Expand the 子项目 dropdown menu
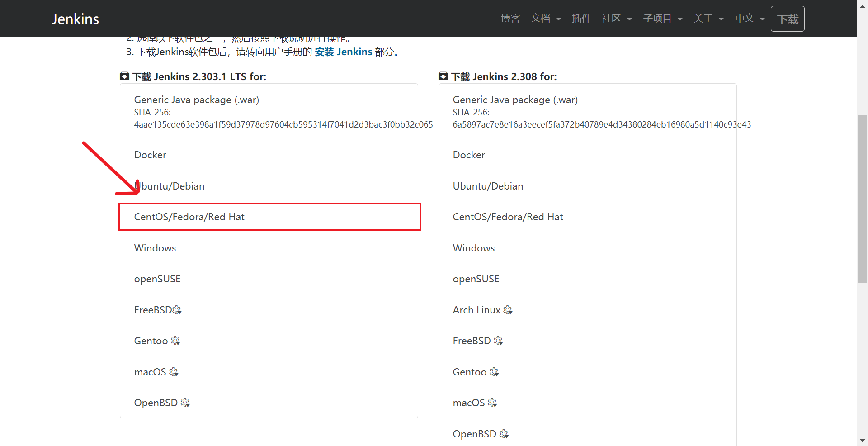868x446 pixels. (663, 19)
